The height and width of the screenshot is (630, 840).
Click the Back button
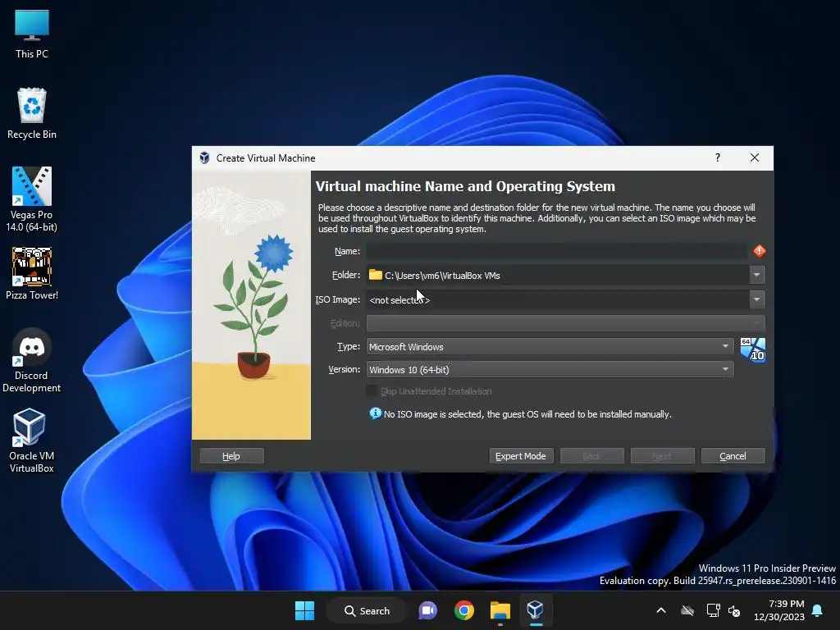(591, 456)
